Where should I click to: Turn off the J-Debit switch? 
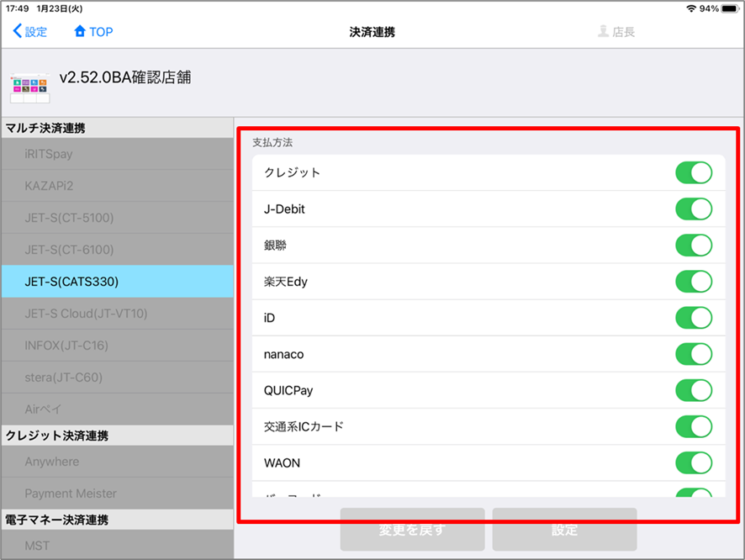[x=694, y=209]
